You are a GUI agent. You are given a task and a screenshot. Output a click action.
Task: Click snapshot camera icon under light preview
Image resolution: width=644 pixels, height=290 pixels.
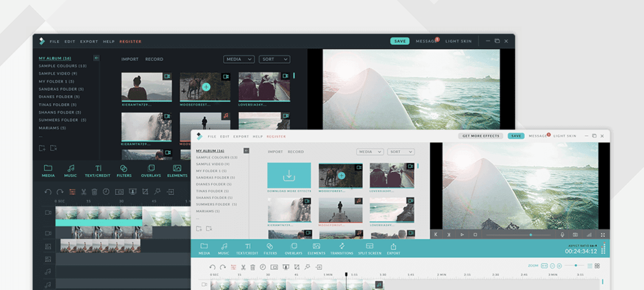[x=575, y=234]
